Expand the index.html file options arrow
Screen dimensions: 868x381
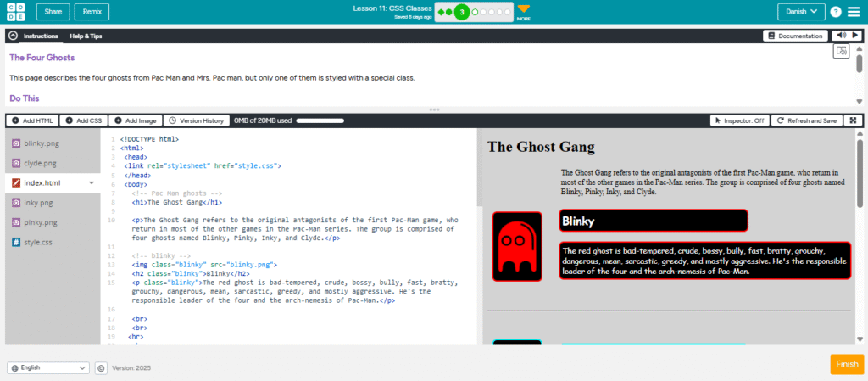(91, 182)
